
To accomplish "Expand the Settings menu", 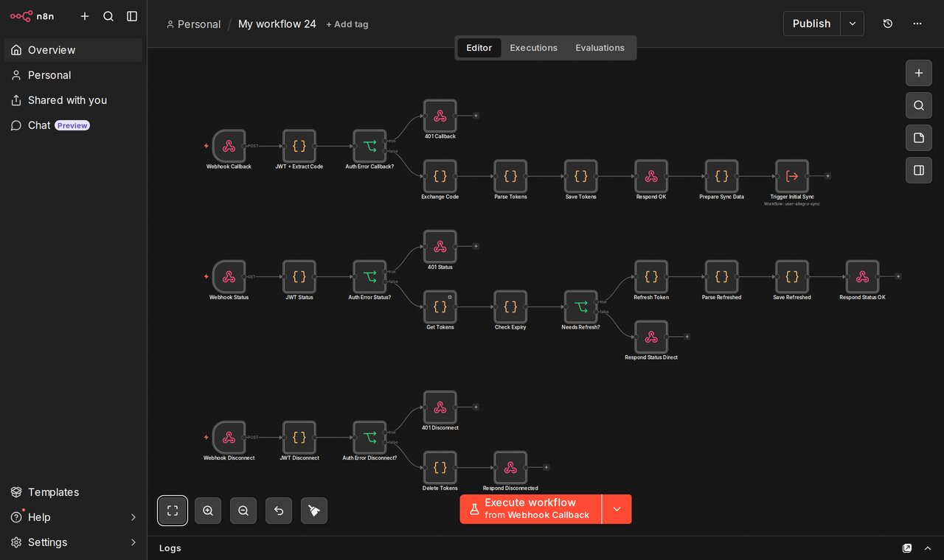I will pyautogui.click(x=73, y=542).
